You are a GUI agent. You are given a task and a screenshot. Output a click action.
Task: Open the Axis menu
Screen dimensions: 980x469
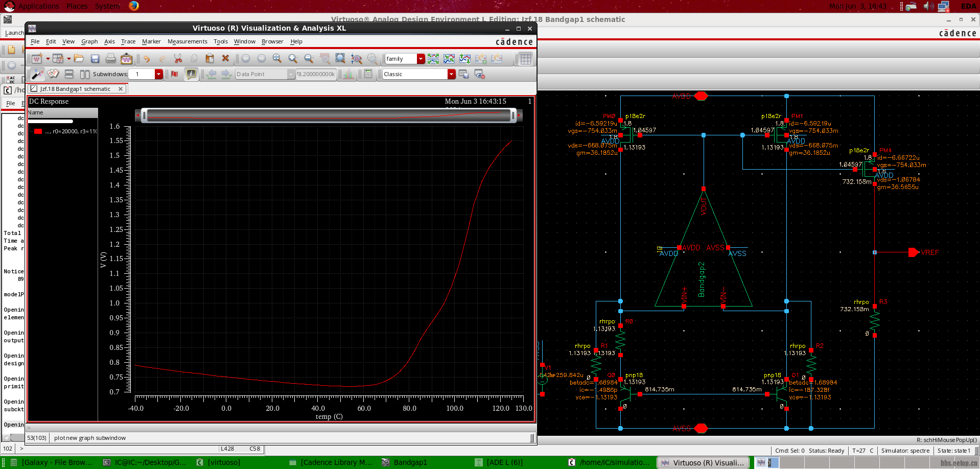(109, 41)
